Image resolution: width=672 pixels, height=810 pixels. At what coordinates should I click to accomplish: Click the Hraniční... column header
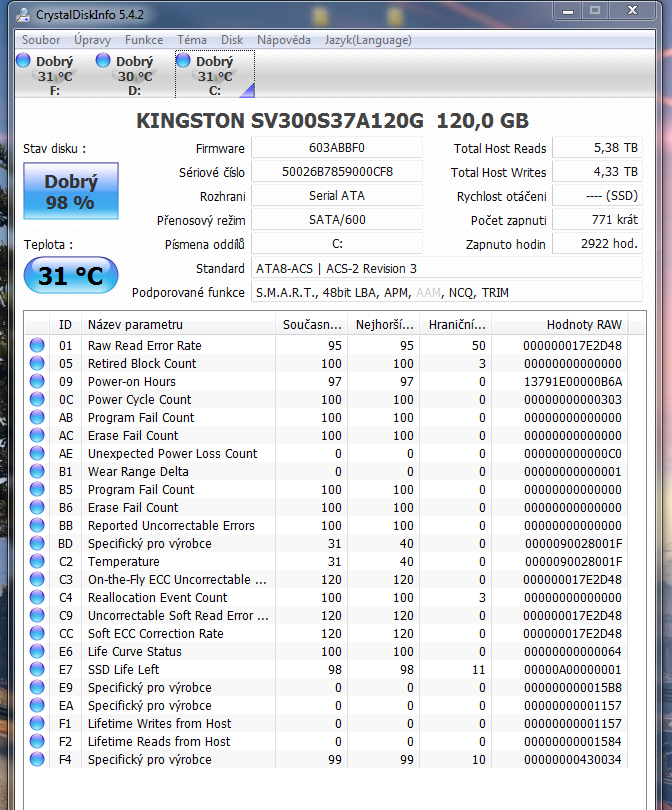456,324
